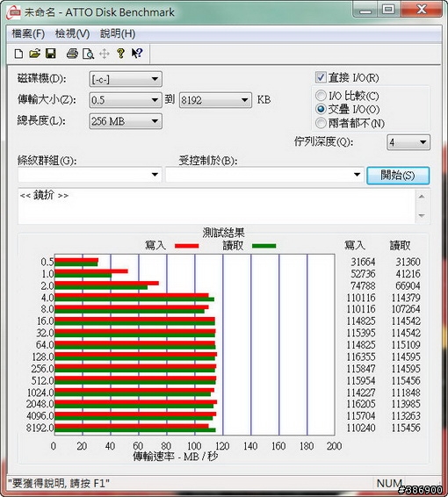Click the write value 110240

click(361, 428)
